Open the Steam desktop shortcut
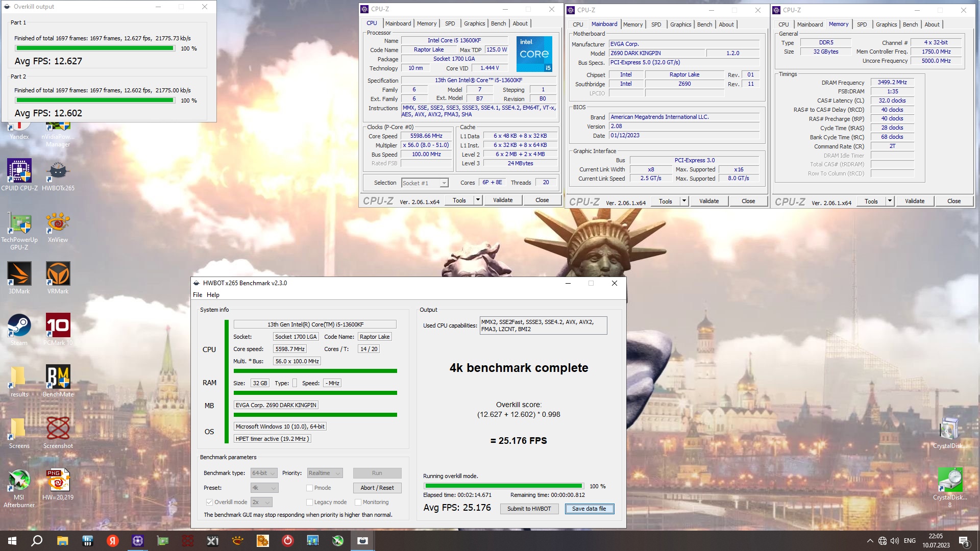 tap(19, 330)
